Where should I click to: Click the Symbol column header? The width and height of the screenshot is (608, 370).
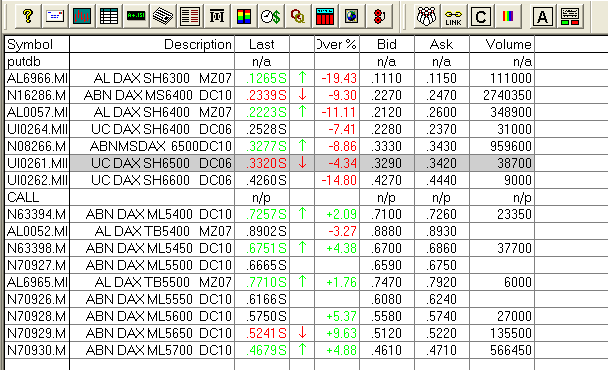(x=37, y=44)
